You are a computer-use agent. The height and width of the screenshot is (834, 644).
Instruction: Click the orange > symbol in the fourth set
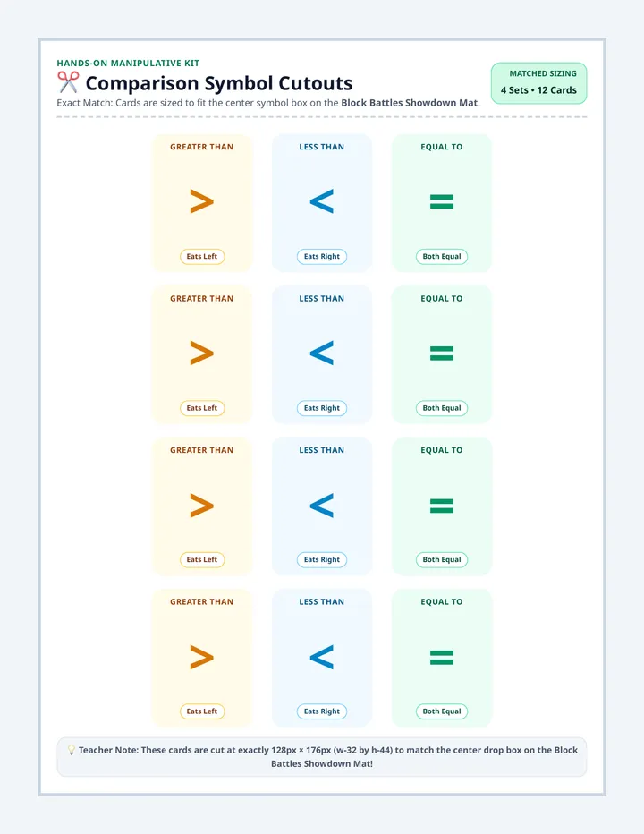[201, 657]
